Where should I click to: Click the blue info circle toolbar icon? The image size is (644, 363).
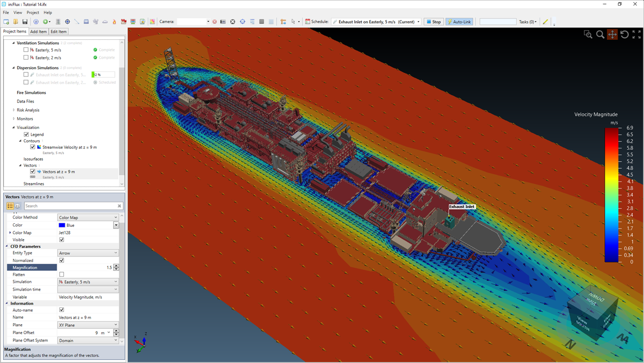coord(36,22)
